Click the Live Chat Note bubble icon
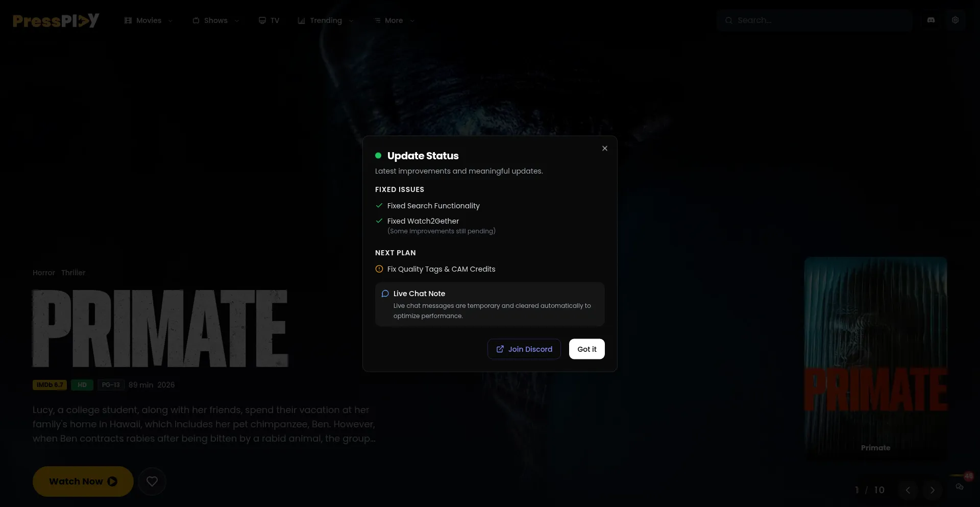 (x=385, y=294)
